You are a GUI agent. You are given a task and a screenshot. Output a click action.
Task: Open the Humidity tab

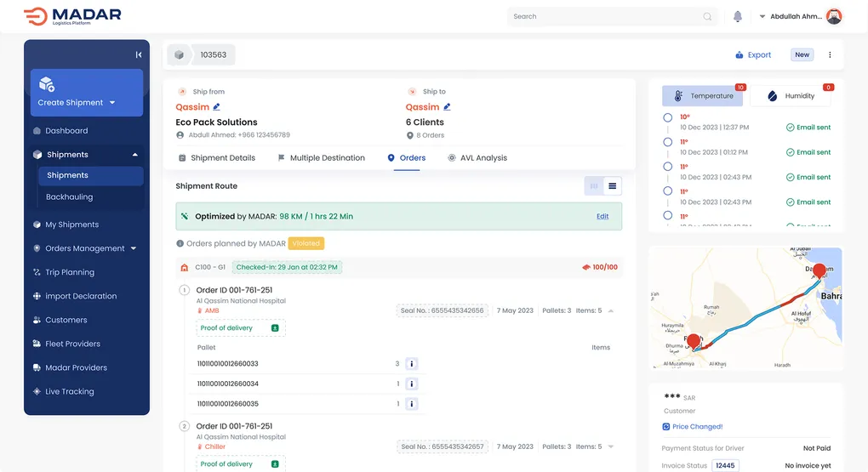point(791,96)
